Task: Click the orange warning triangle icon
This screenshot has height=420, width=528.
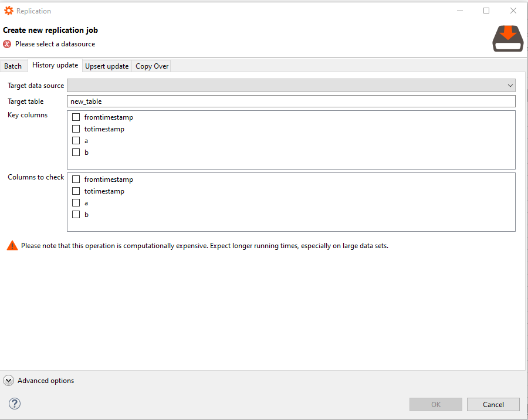Action: (12, 246)
